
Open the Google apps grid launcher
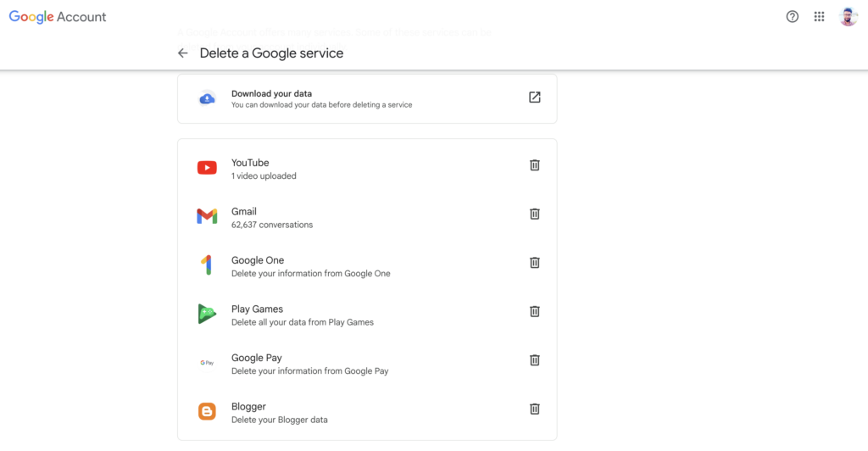click(x=820, y=17)
